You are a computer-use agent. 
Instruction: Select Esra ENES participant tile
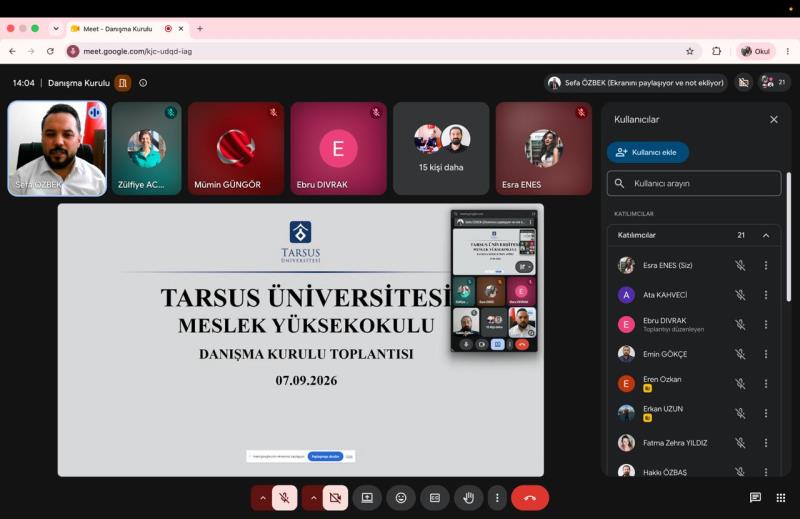(x=543, y=149)
